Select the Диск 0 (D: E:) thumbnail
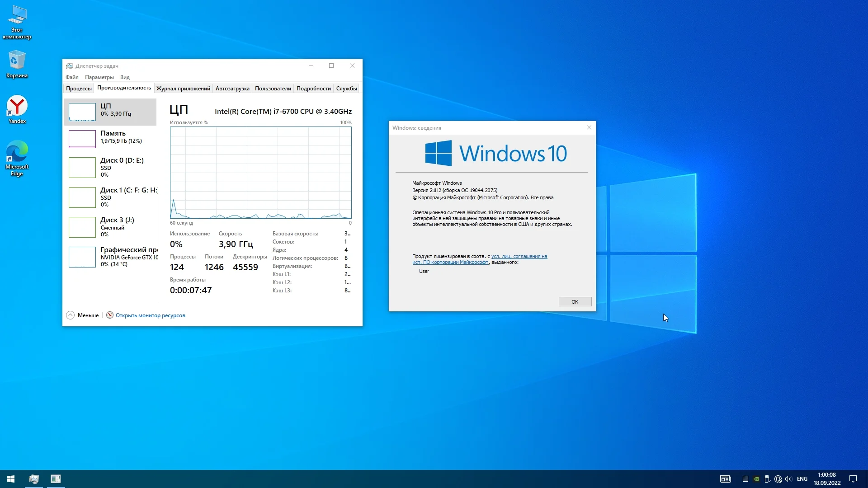 (82, 167)
